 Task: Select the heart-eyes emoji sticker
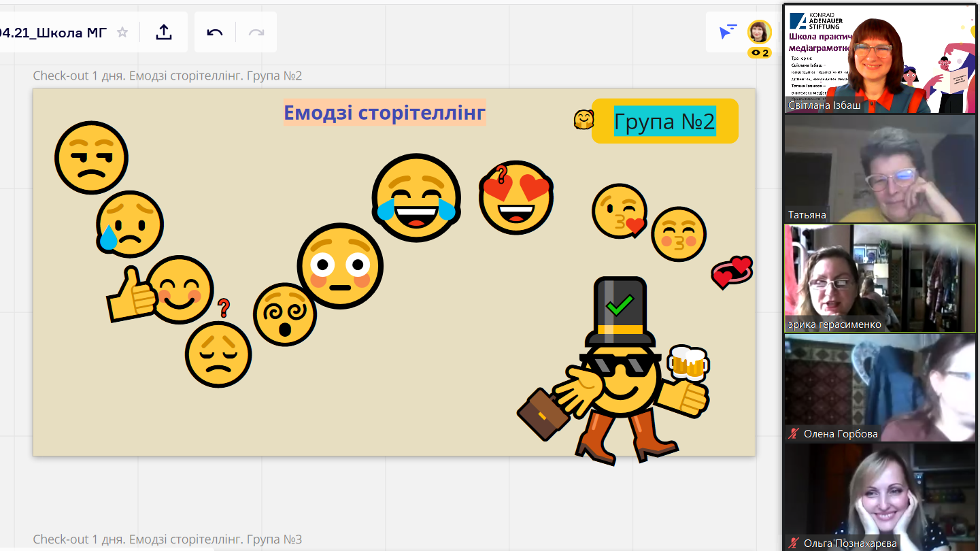(x=516, y=198)
